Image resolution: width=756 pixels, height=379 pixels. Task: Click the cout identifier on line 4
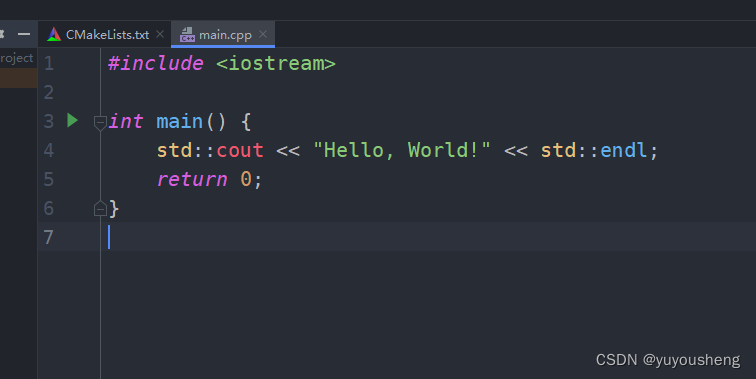240,150
